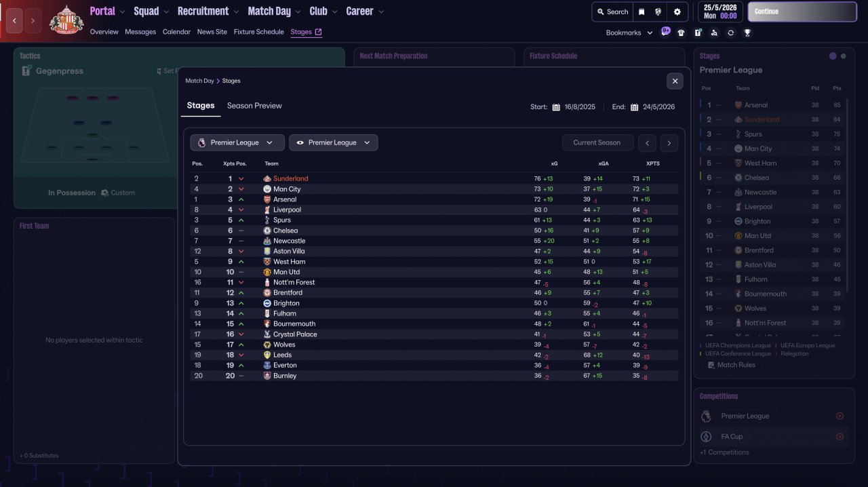The image size is (868, 487).
Task: Go back with the left arrow button
Action: [x=15, y=21]
